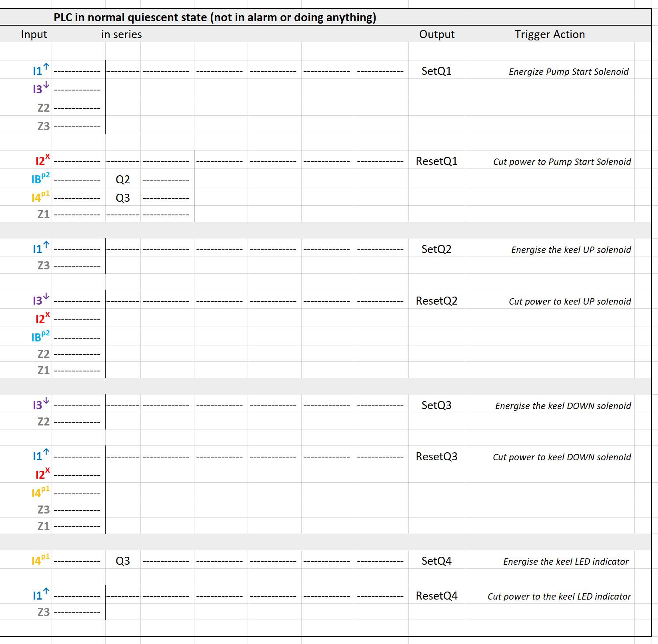
Task: Click the SetQ2 output cell
Action: (x=436, y=249)
